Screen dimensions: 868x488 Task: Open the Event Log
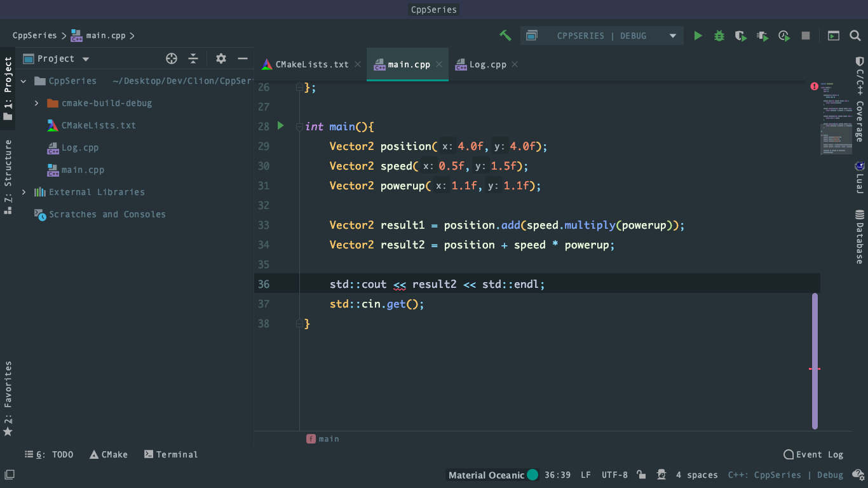tap(813, 454)
